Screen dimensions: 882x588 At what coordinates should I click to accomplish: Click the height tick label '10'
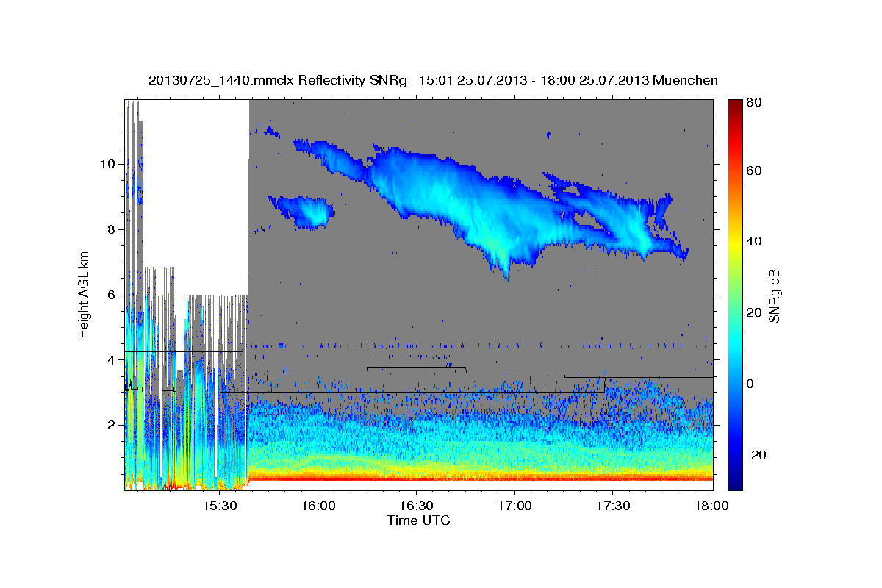[x=110, y=164]
